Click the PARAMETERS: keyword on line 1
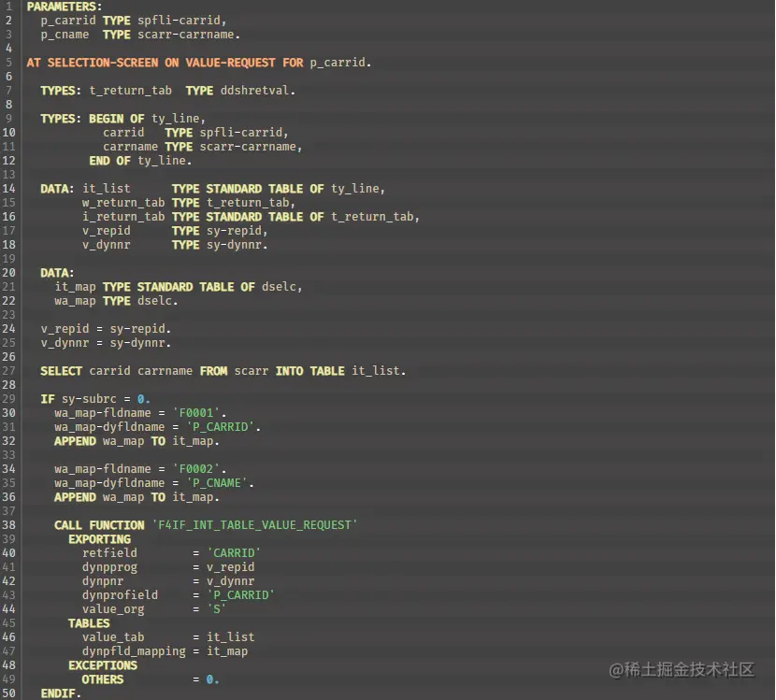The image size is (776, 700). [65, 7]
